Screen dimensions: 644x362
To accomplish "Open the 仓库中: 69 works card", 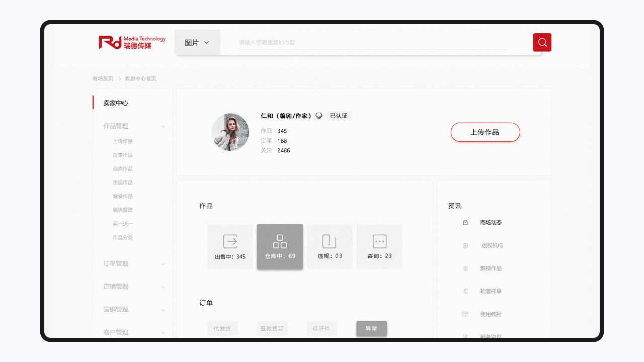I will [280, 246].
